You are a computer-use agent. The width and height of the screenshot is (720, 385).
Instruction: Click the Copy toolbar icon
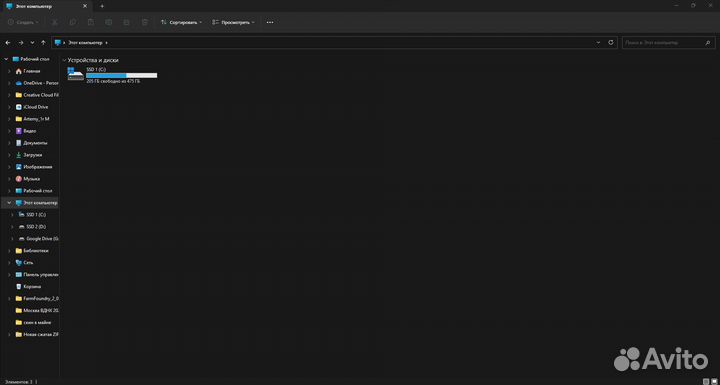click(x=73, y=22)
